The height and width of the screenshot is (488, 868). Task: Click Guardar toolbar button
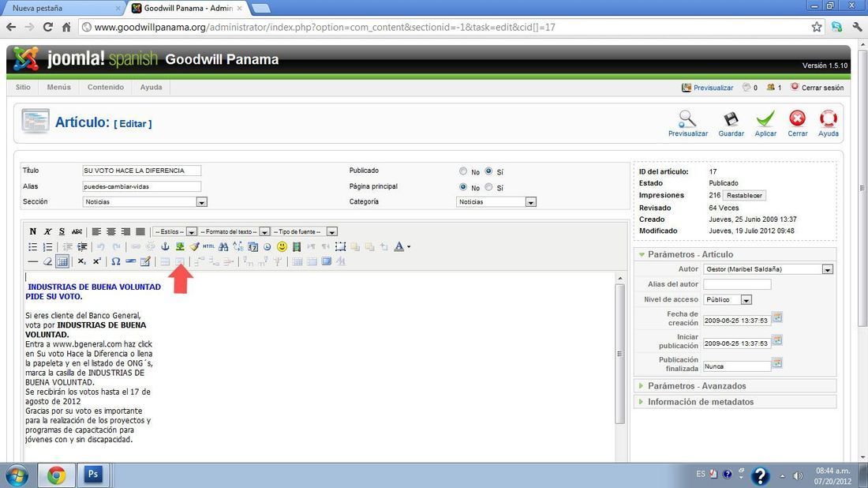coord(731,123)
